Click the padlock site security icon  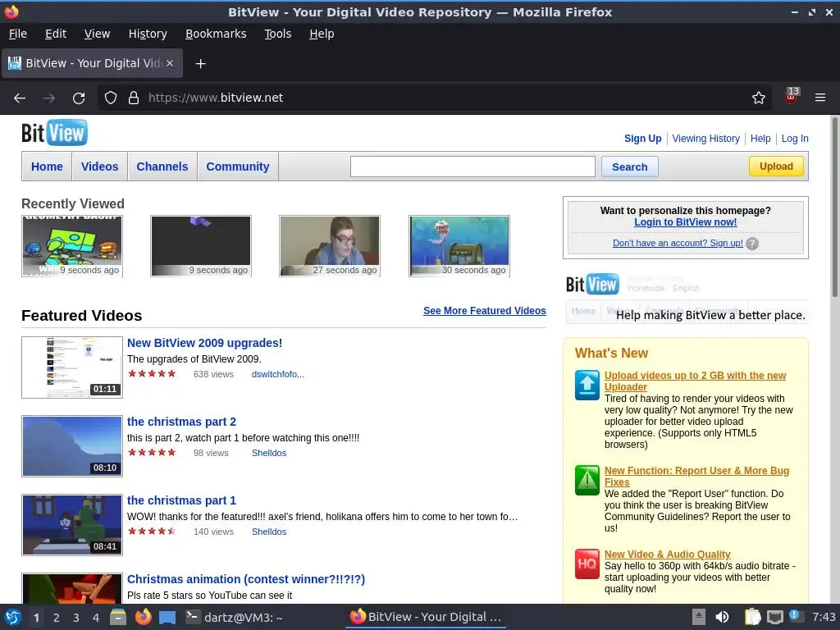tap(134, 98)
